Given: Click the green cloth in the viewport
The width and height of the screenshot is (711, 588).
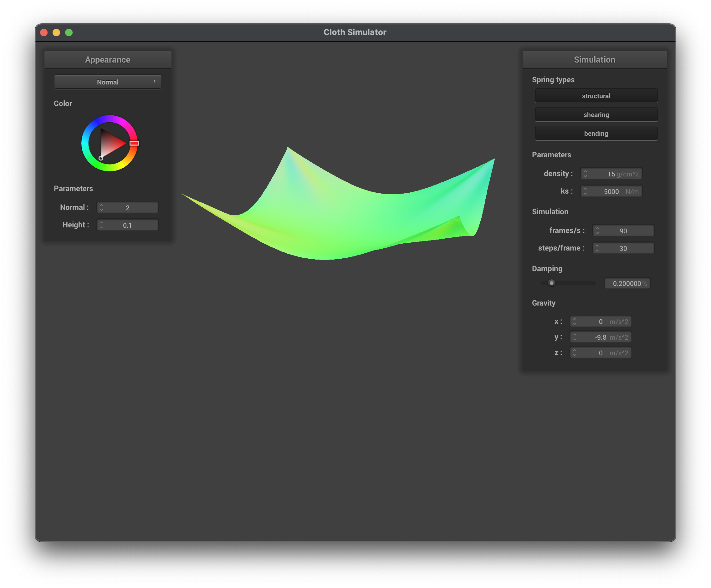Looking at the screenshot, I should pos(339,220).
